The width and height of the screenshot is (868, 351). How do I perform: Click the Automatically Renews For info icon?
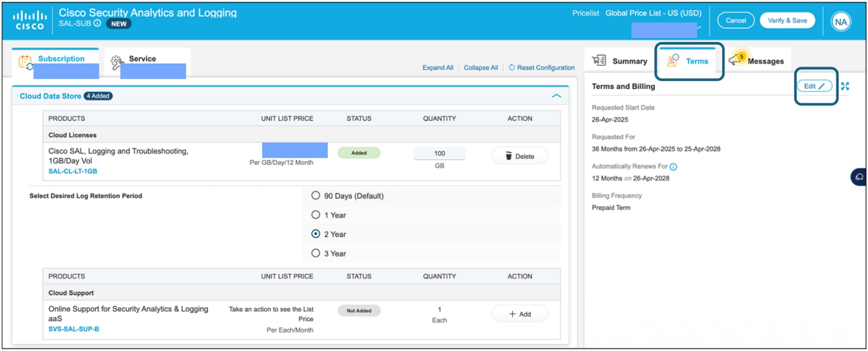point(673,167)
